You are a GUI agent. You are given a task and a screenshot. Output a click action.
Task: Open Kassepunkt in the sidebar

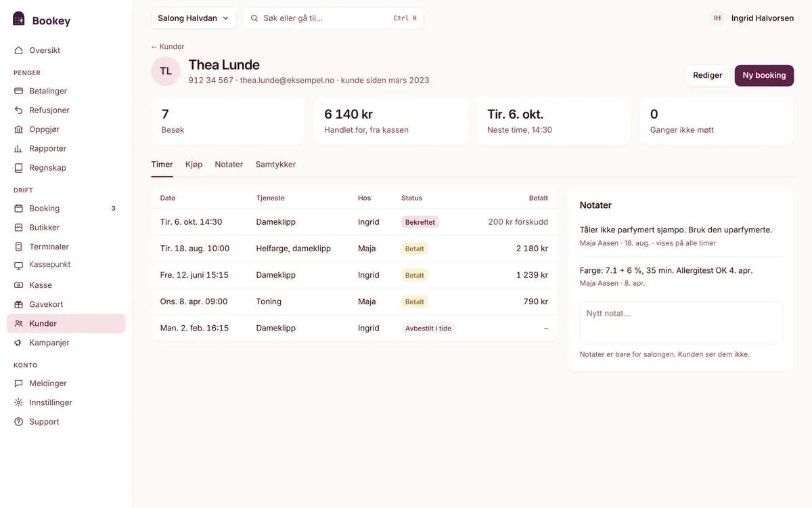coord(66,265)
